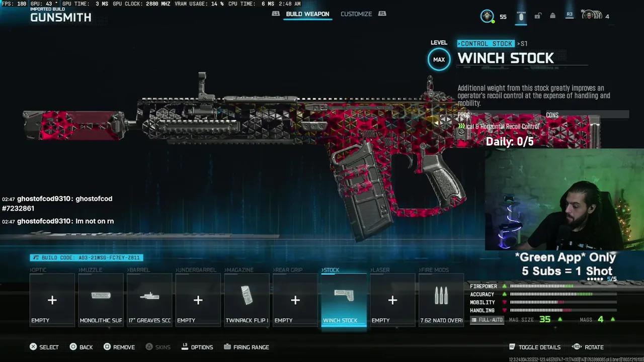
Task: Click the Accuracy stat bar
Action: (563, 294)
